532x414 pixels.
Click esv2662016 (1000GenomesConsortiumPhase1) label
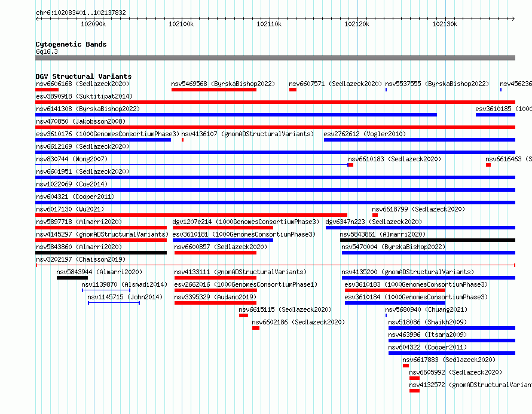(x=246, y=284)
